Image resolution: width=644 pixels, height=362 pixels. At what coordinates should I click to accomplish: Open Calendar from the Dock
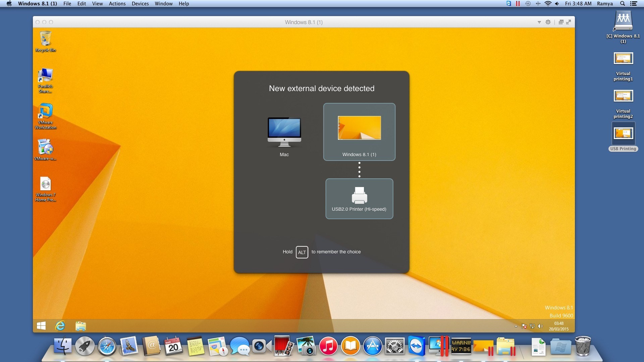173,346
